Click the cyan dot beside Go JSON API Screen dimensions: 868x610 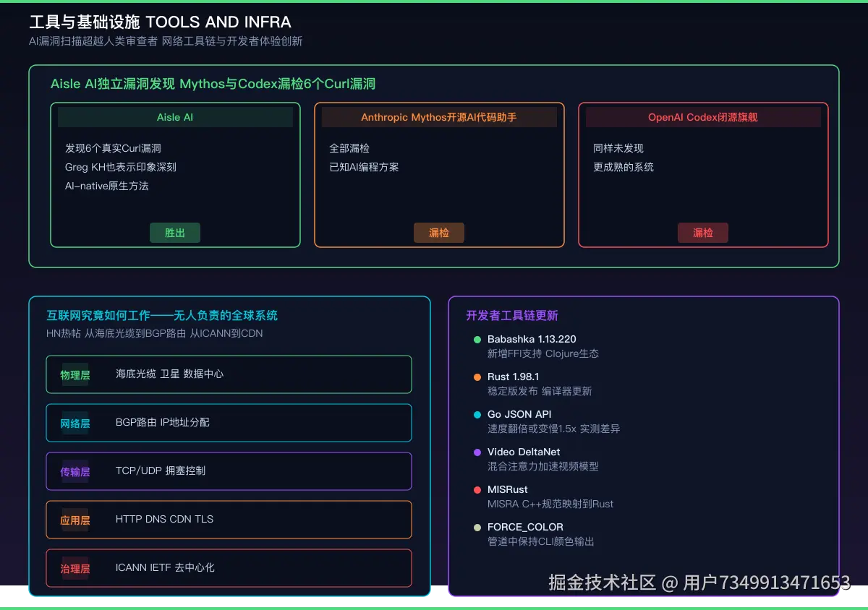pos(477,415)
